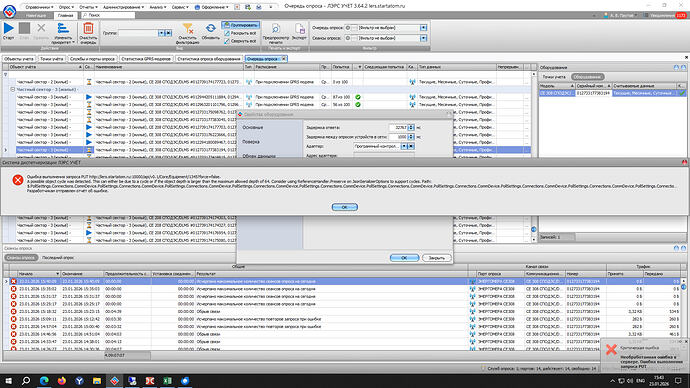The height and width of the screenshot is (388, 690).
Task: Open the Опрос menu
Action: [66, 7]
